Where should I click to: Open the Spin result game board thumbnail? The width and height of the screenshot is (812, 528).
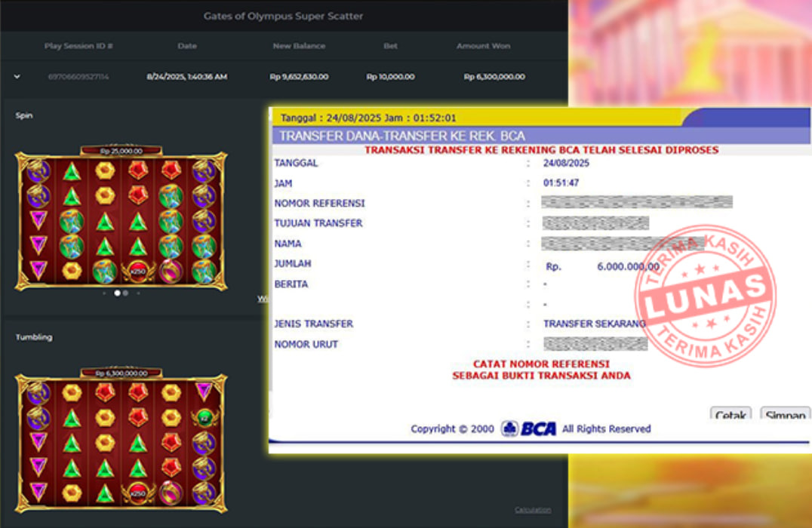(121, 218)
